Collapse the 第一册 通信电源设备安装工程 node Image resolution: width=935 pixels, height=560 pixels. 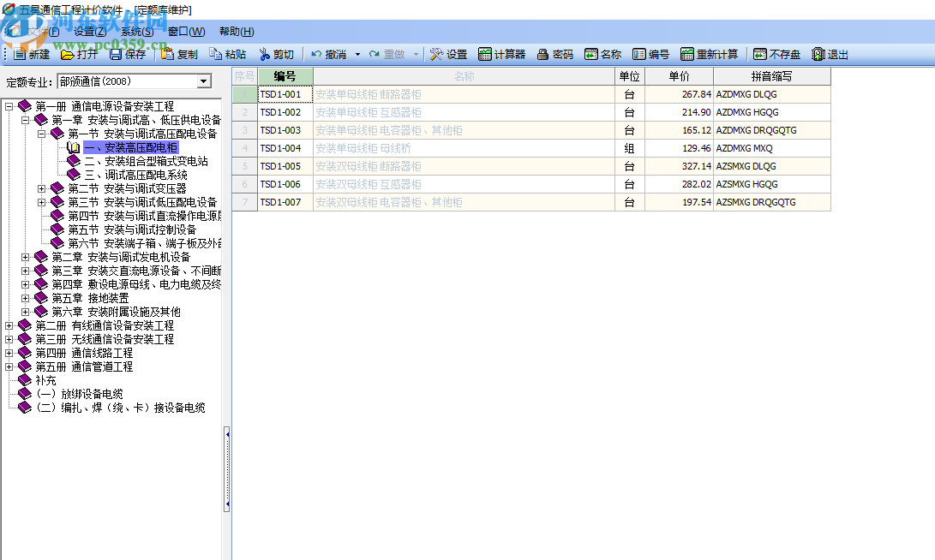pos(9,107)
